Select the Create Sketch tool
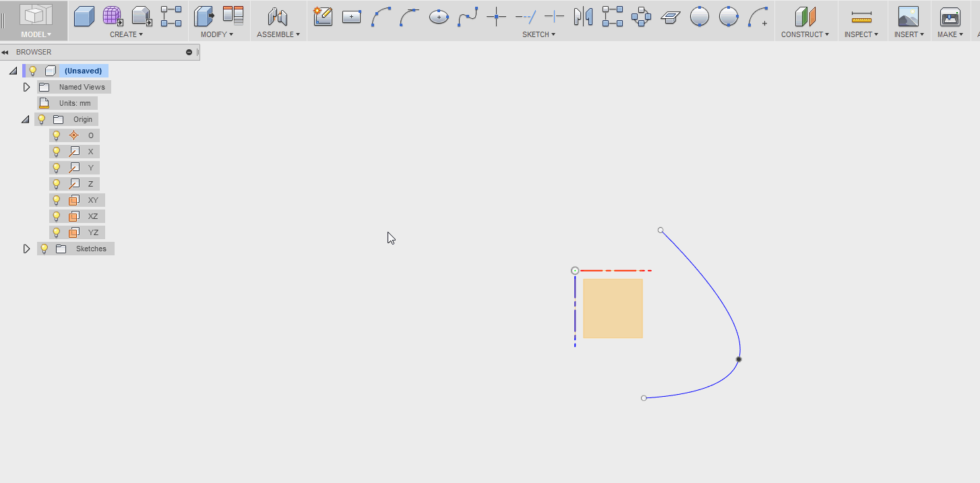 [323, 16]
